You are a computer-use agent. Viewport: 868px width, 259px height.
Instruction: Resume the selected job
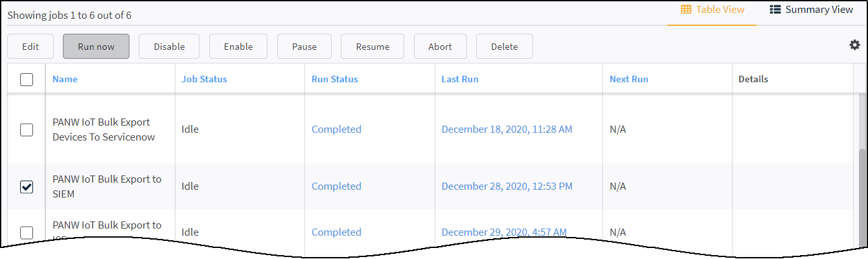pyautogui.click(x=372, y=47)
